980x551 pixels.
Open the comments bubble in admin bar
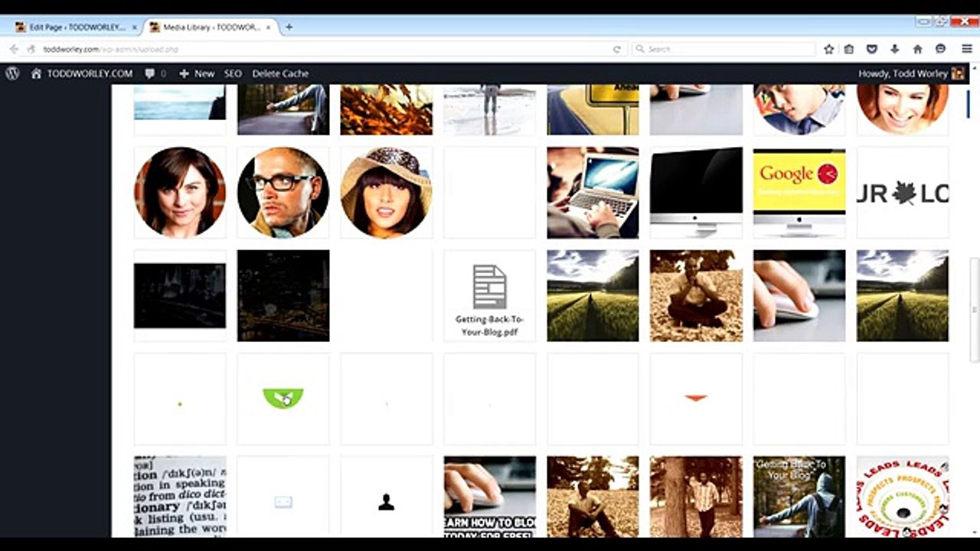(155, 73)
